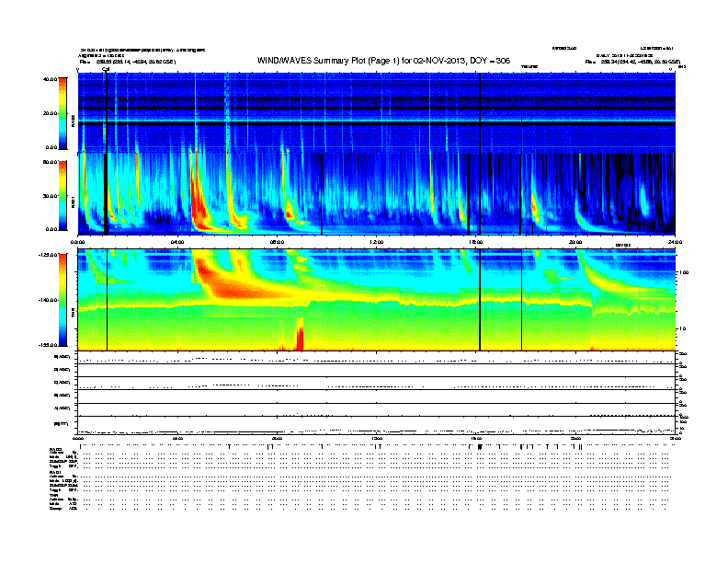Click the -155.00 tick on TNR color bar
The image size is (728, 563).
pyautogui.click(x=49, y=345)
